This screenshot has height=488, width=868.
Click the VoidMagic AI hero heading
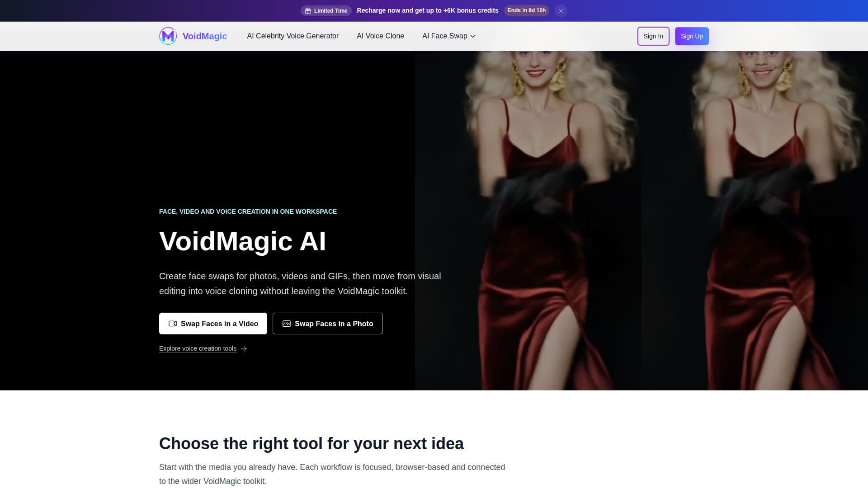point(242,241)
